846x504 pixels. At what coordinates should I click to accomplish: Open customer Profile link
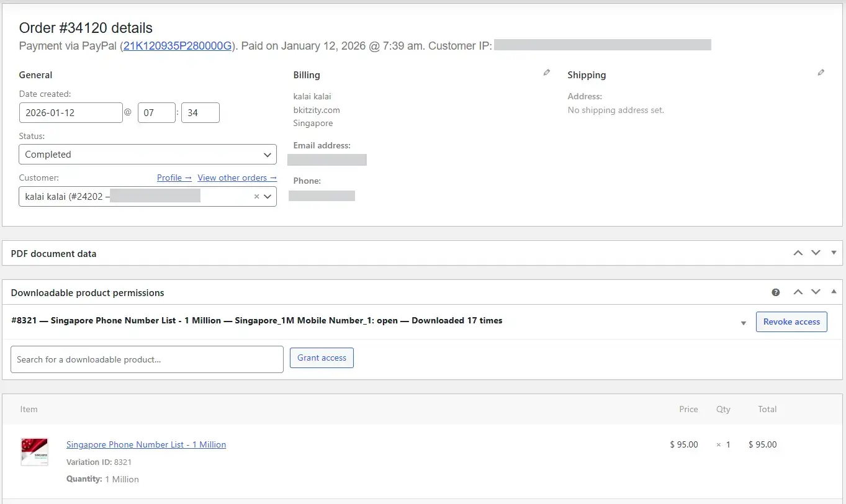(x=174, y=178)
